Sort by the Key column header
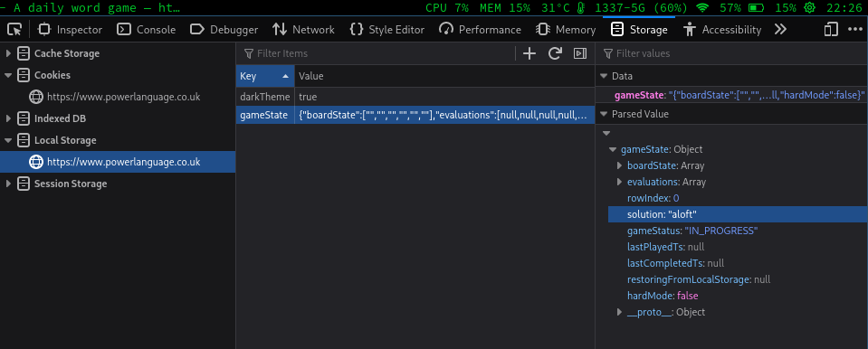868x349 pixels. tap(265, 76)
